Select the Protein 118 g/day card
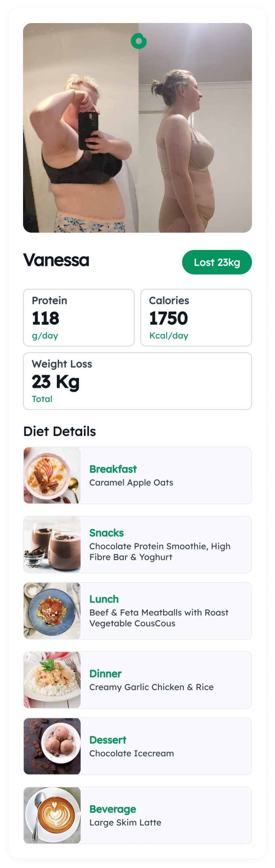The width and height of the screenshot is (275, 868). point(79,318)
